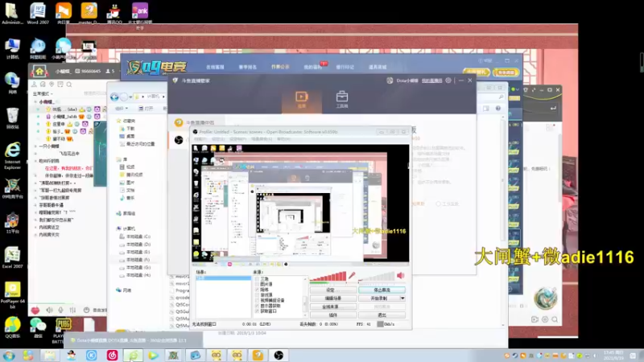Viewport: 644px width, 362px height.
Task: Toggle the 显示器获取 source checkbox
Action: [257, 306]
